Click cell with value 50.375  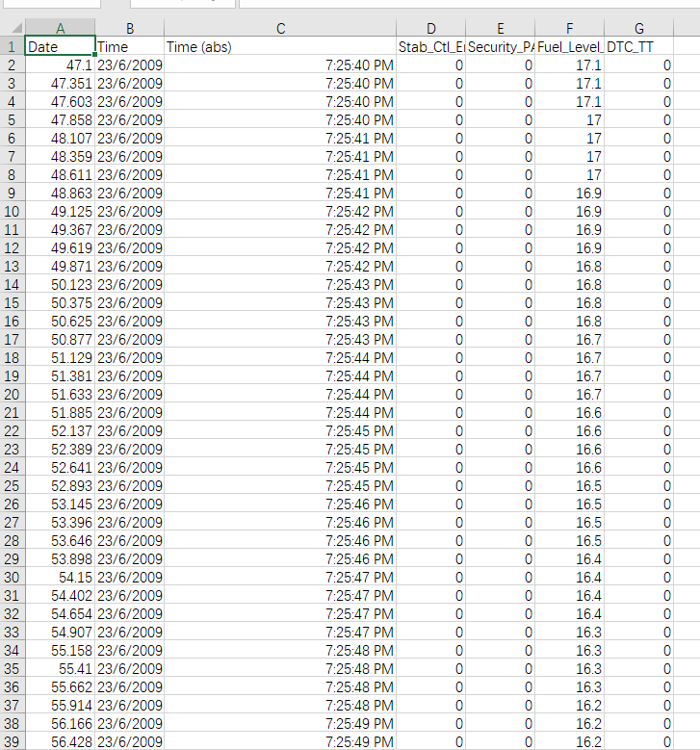(x=60, y=302)
